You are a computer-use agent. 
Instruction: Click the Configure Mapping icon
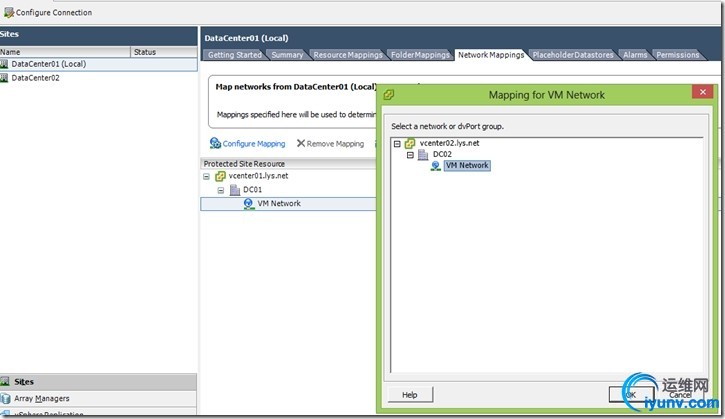tap(215, 143)
